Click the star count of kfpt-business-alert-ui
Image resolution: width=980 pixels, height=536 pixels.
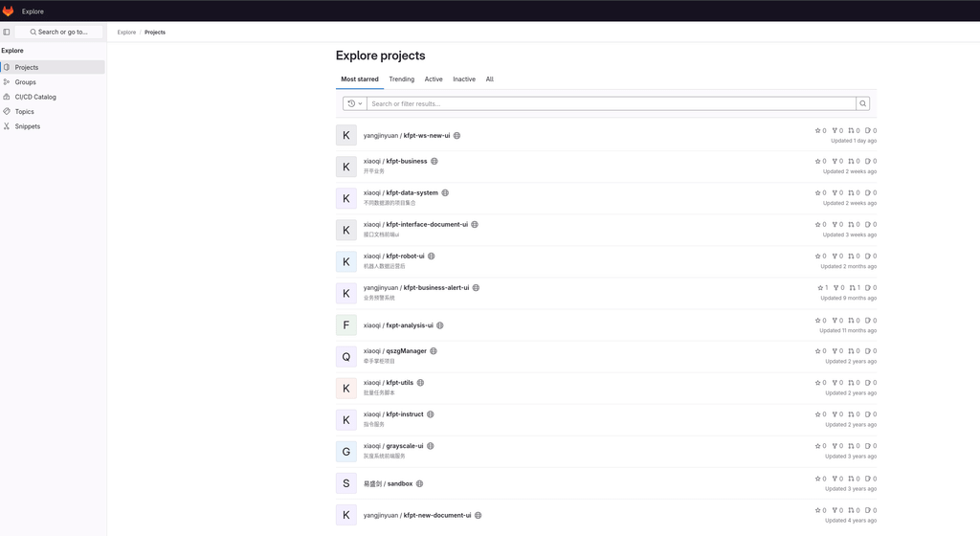click(822, 288)
